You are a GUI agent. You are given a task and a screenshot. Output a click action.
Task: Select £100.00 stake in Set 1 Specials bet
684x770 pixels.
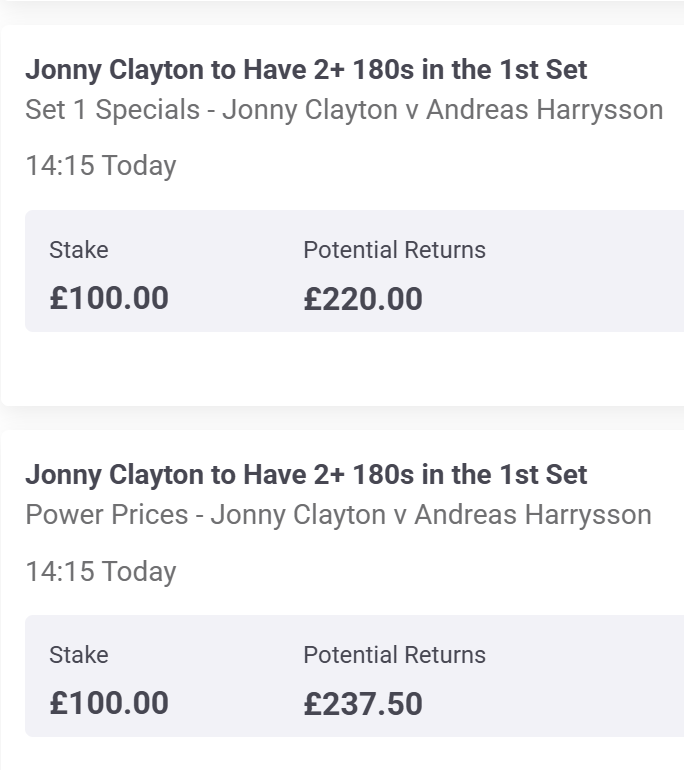[x=109, y=298]
